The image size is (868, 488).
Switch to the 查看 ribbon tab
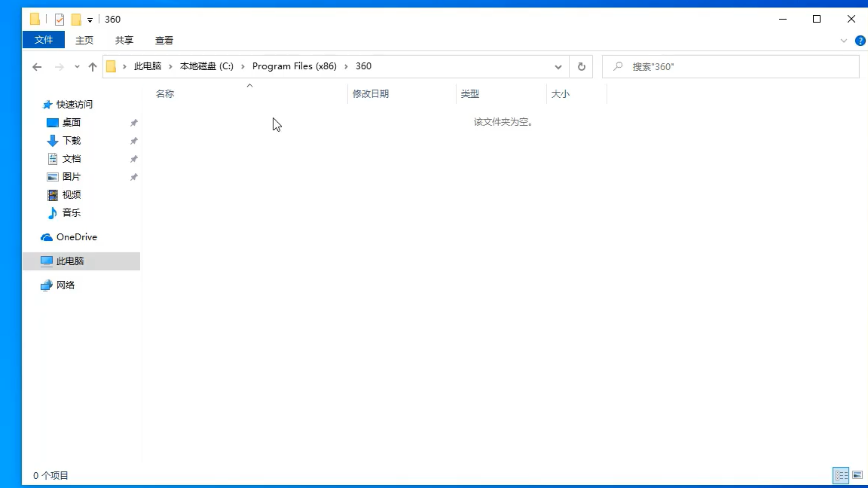[164, 40]
